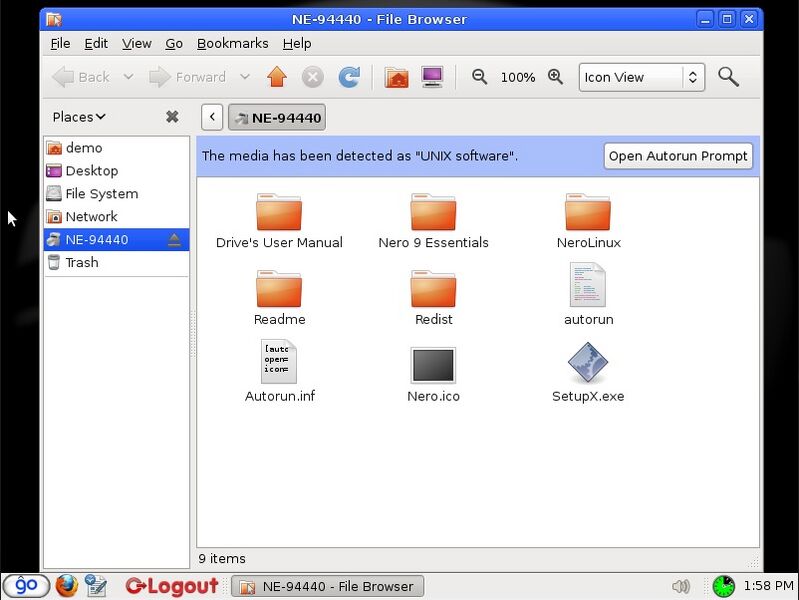
Task: Open the Edit menu
Action: pos(96,44)
